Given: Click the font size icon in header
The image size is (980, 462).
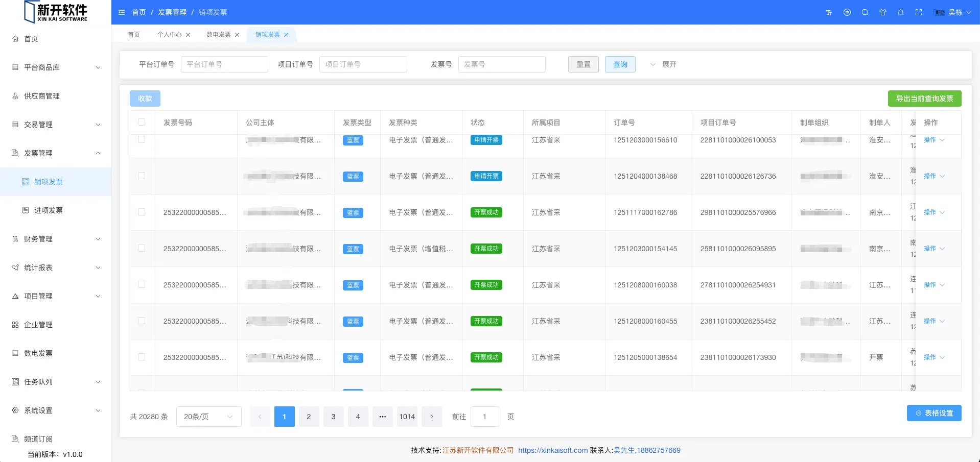Looking at the screenshot, I should 829,12.
